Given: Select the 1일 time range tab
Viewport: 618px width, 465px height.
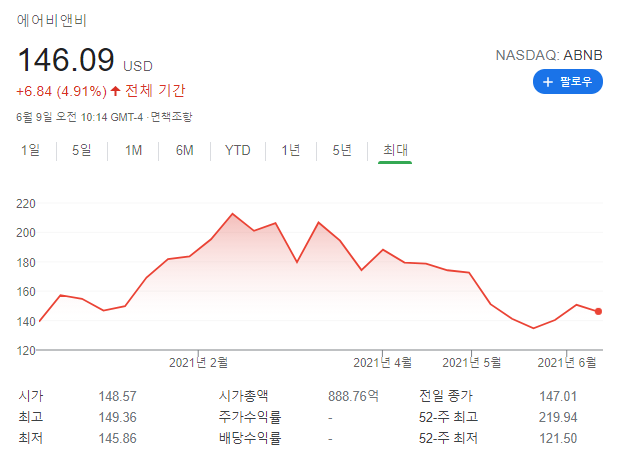Looking at the screenshot, I should click(30, 150).
